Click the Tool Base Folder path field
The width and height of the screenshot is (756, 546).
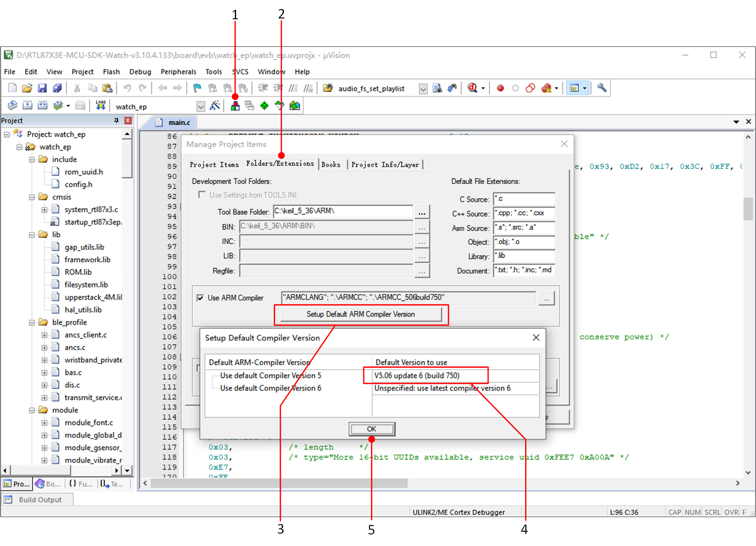343,212
